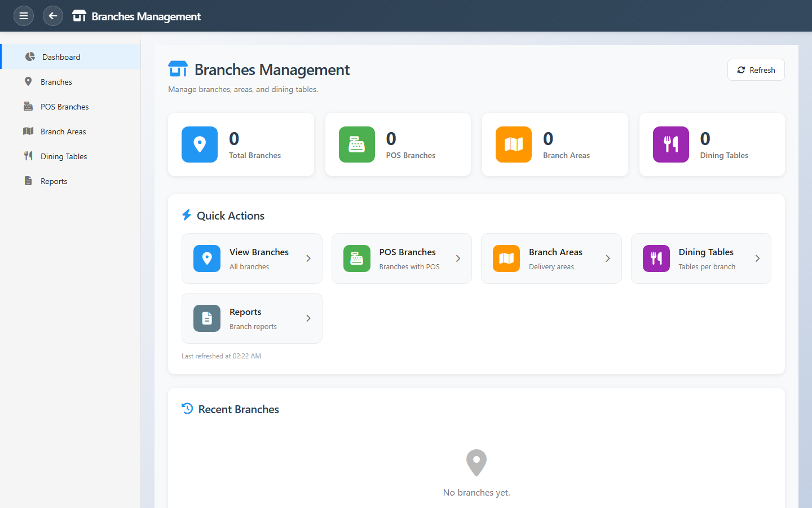Click the chevron on Dining Tables quick action

click(x=757, y=259)
